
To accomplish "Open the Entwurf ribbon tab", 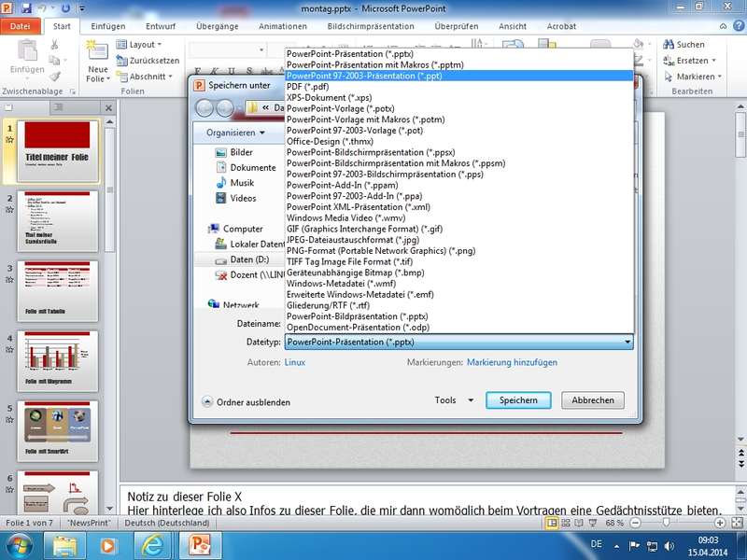I will (x=161, y=26).
